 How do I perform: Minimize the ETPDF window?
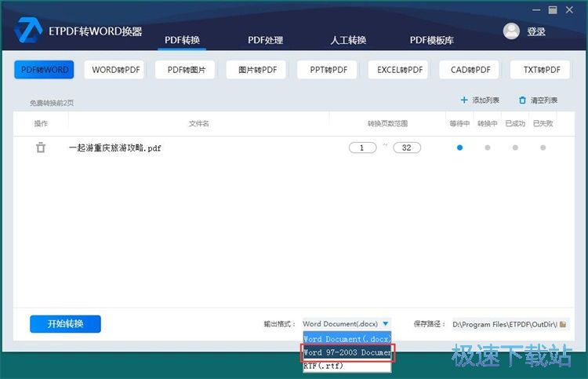pyautogui.click(x=536, y=10)
